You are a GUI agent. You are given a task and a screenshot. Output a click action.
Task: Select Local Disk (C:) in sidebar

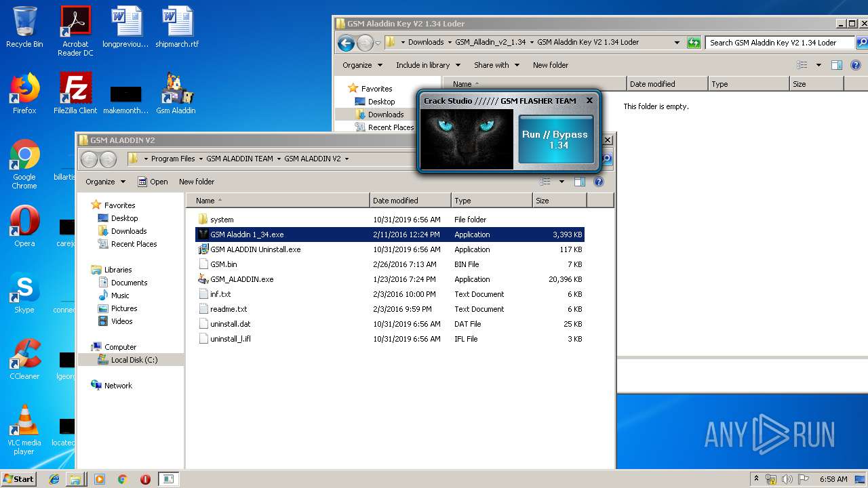coord(134,360)
